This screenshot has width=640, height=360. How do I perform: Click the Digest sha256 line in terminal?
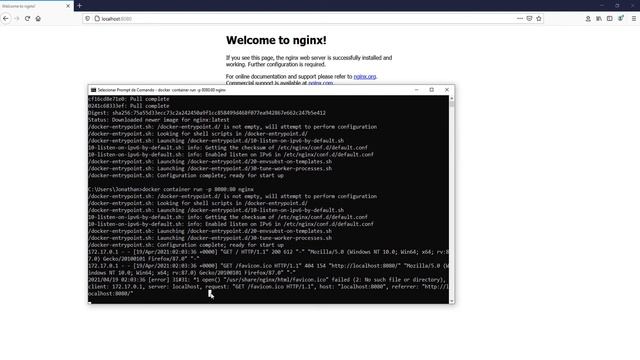(x=207, y=113)
